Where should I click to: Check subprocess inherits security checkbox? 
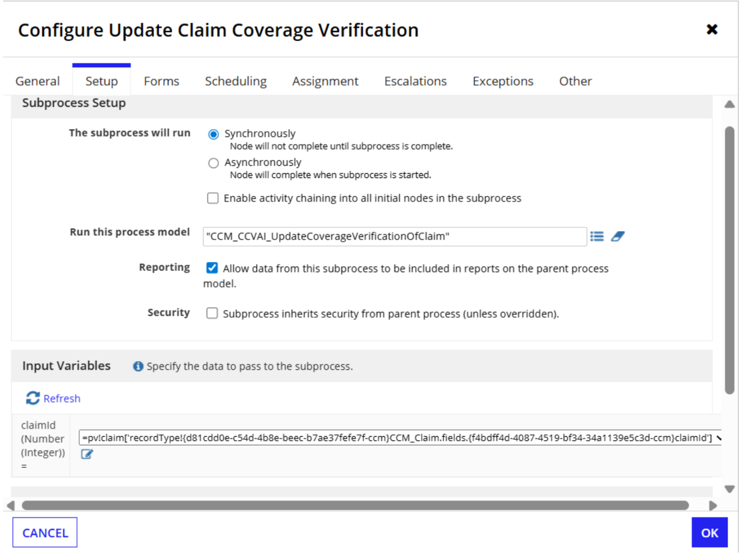(212, 313)
